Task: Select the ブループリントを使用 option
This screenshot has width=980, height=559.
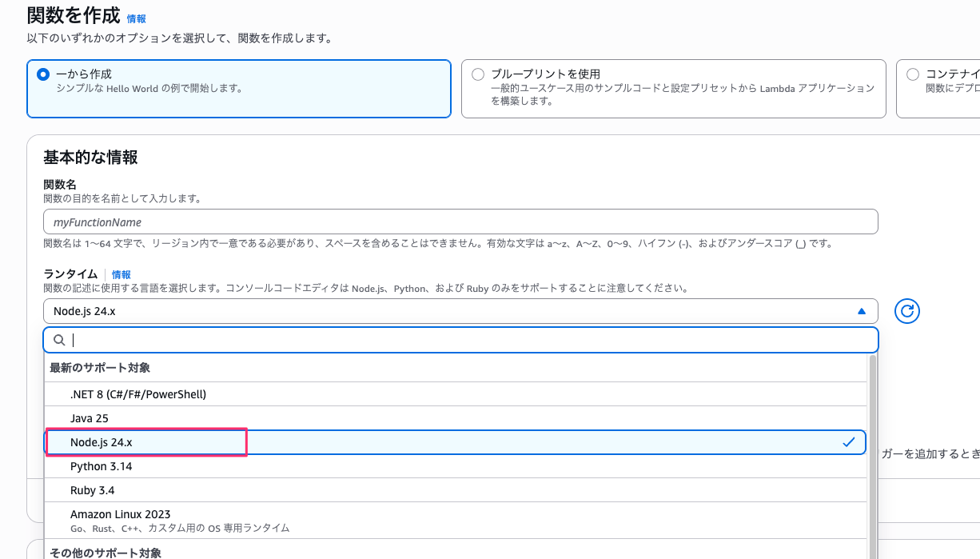Action: 477,73
